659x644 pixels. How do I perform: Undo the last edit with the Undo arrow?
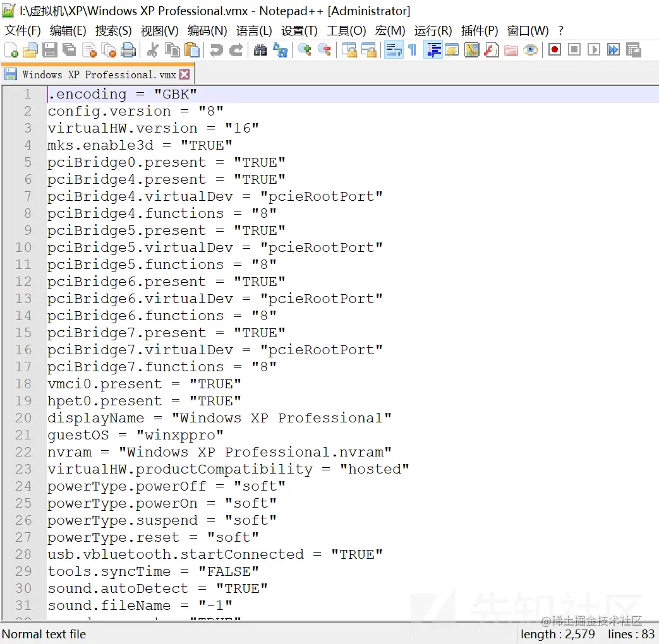tap(217, 50)
